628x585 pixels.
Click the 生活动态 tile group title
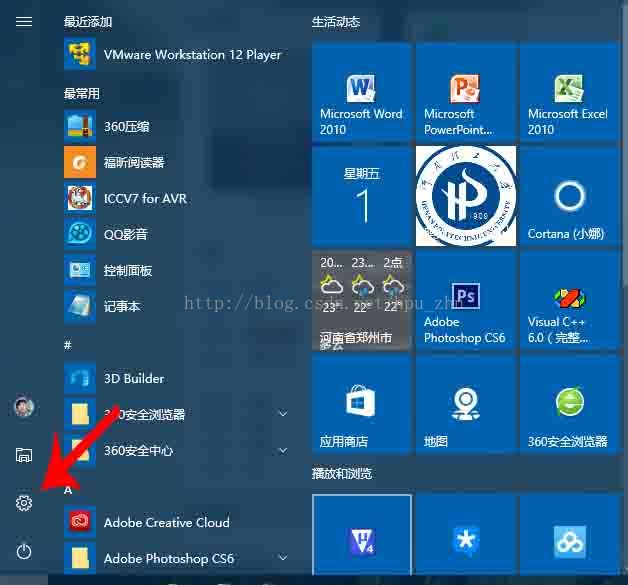336,22
